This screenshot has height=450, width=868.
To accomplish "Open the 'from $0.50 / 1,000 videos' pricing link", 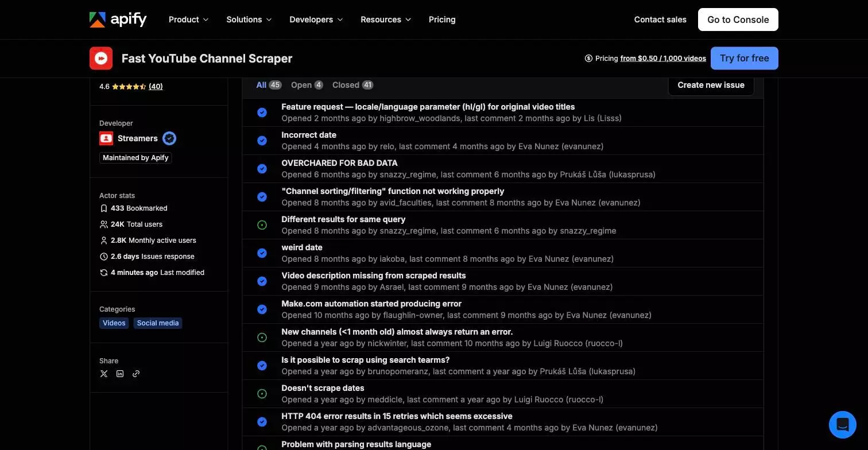I will [x=663, y=59].
